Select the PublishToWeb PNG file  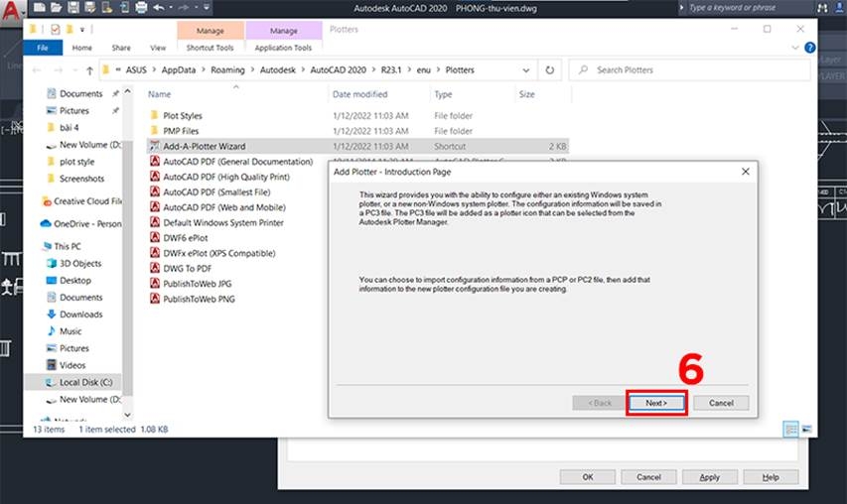tap(199, 299)
